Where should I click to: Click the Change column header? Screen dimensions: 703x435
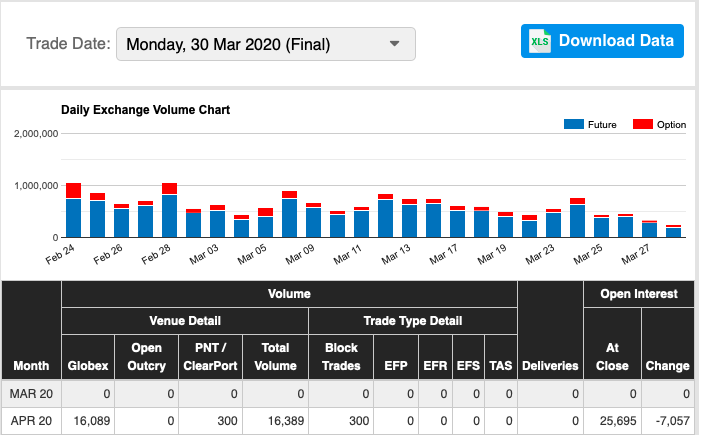667,365
